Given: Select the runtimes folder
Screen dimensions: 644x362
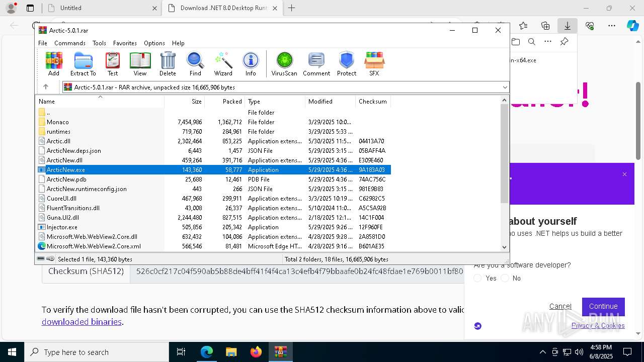Looking at the screenshot, I should [58, 132].
